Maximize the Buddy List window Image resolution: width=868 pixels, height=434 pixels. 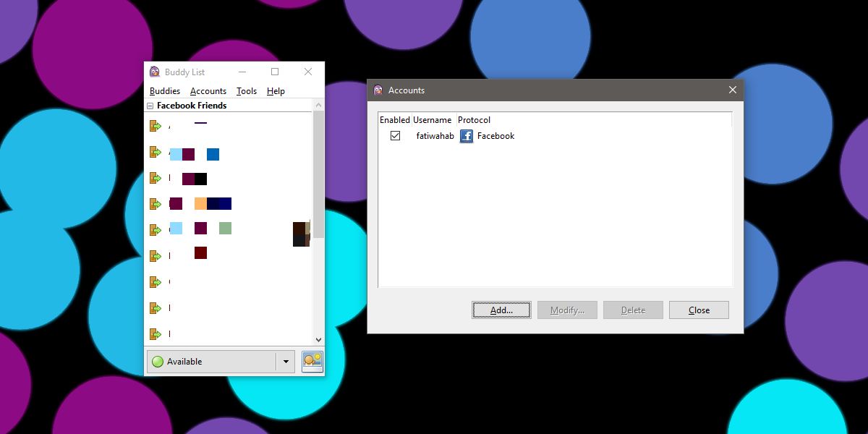click(x=275, y=72)
